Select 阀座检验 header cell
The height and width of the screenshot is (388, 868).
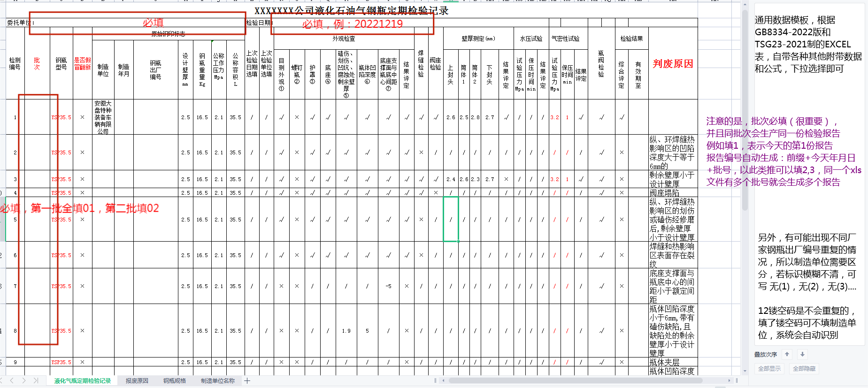coord(436,64)
